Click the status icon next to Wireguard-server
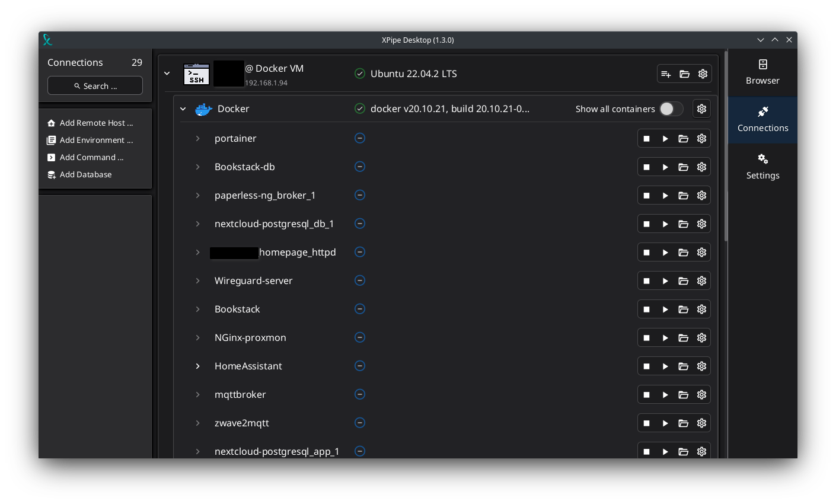The image size is (836, 504). [x=360, y=280]
